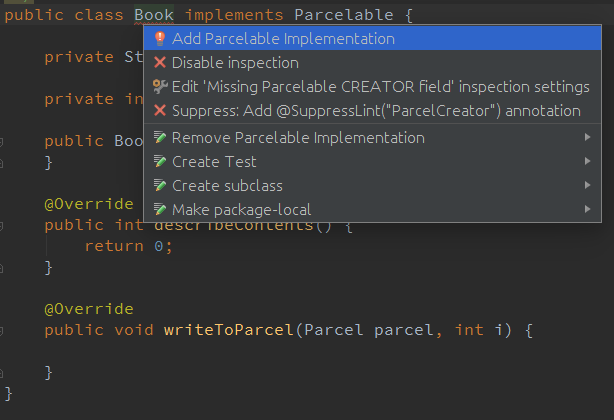
Task: Open Edit 'Missing Parcelable CREATOR field' inspection settings
Action: (x=380, y=87)
